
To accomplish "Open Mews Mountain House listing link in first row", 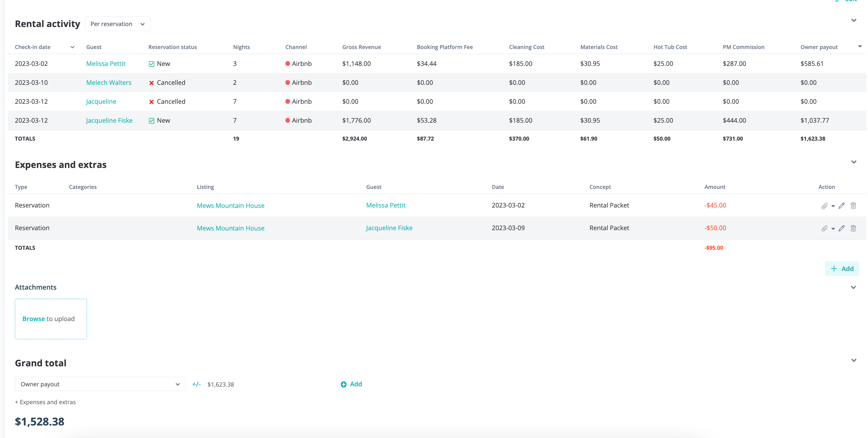I will pyautogui.click(x=230, y=205).
